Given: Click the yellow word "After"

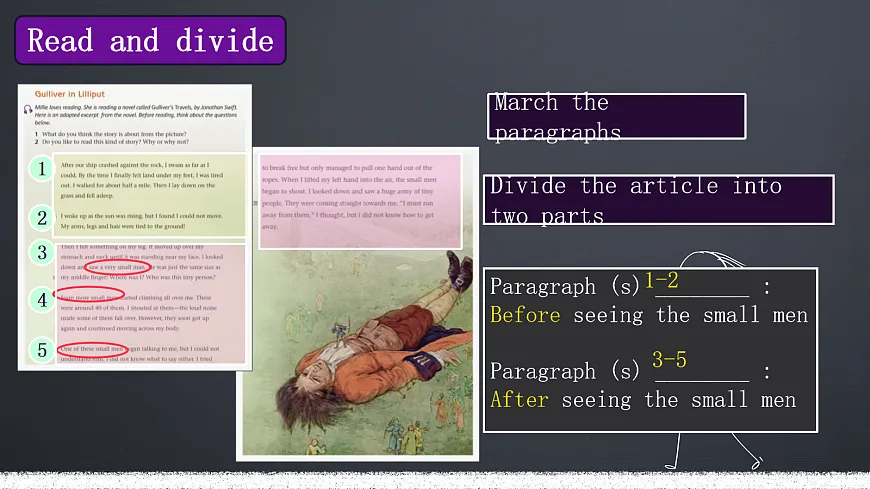Looking at the screenshot, I should coord(519,399).
